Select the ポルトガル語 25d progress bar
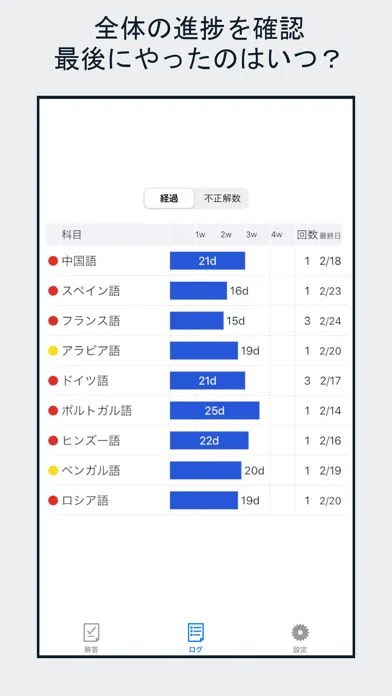The height and width of the screenshot is (696, 392). tap(214, 411)
